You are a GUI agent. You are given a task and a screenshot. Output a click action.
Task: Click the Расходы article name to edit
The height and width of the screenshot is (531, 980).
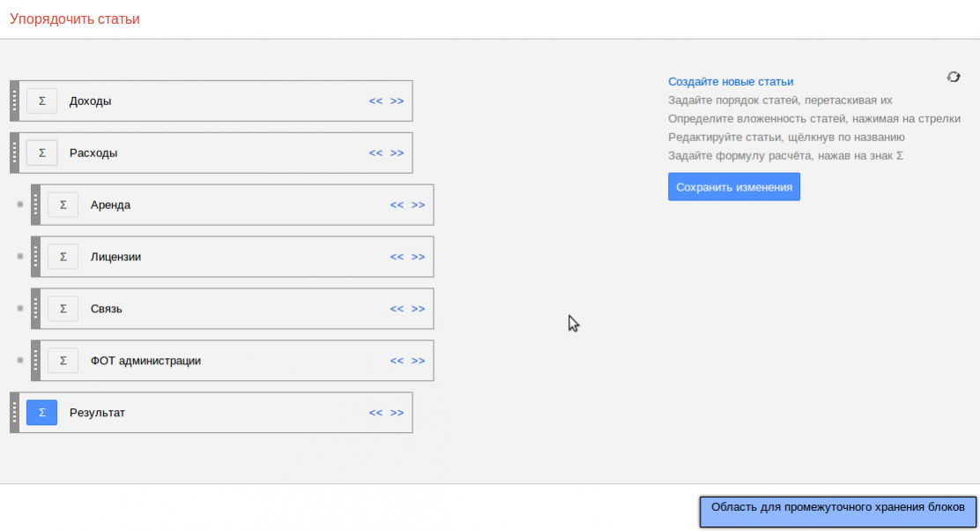pyautogui.click(x=93, y=153)
